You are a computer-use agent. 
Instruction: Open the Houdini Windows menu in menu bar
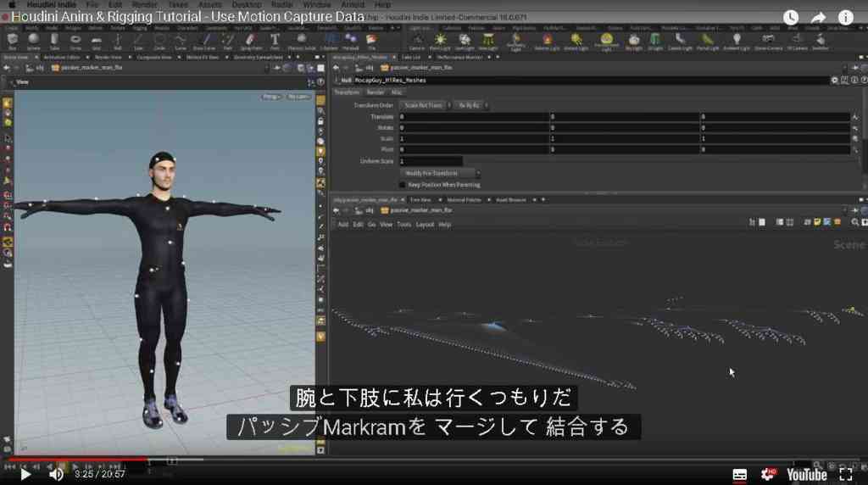pos(317,4)
